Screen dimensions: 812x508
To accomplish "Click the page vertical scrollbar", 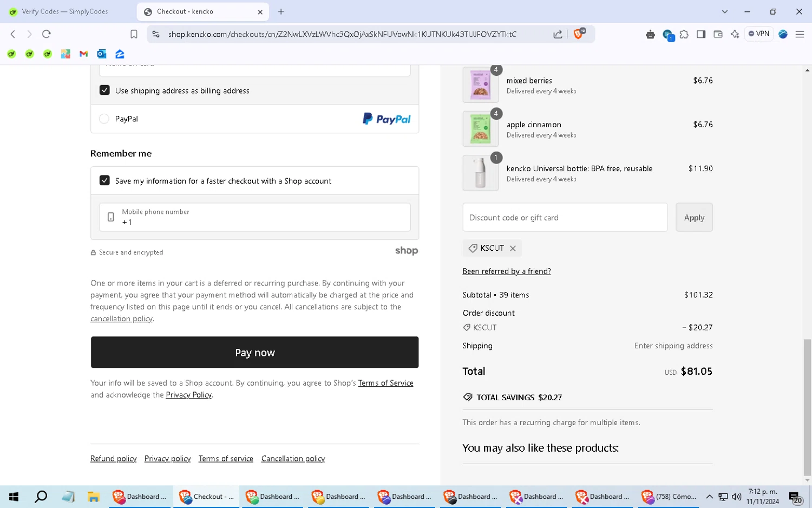I will tap(807, 407).
